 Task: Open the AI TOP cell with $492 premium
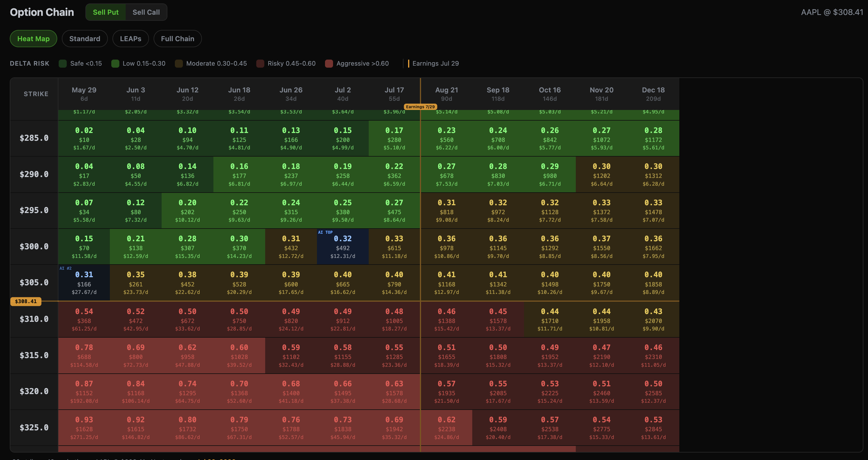pyautogui.click(x=343, y=247)
